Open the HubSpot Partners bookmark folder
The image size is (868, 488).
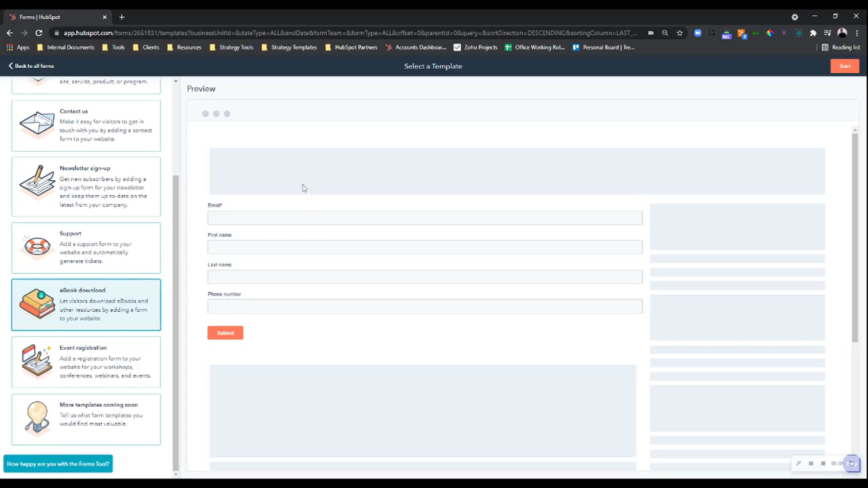tap(351, 47)
